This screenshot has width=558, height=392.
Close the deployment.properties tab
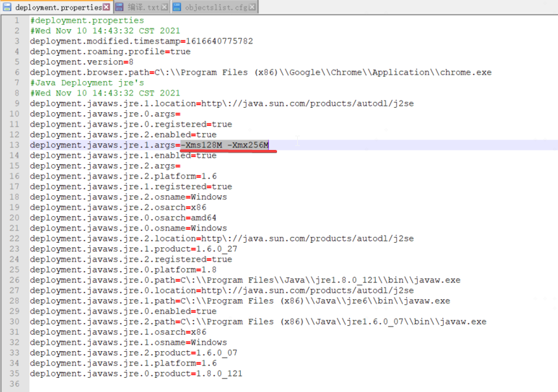click(x=106, y=7)
